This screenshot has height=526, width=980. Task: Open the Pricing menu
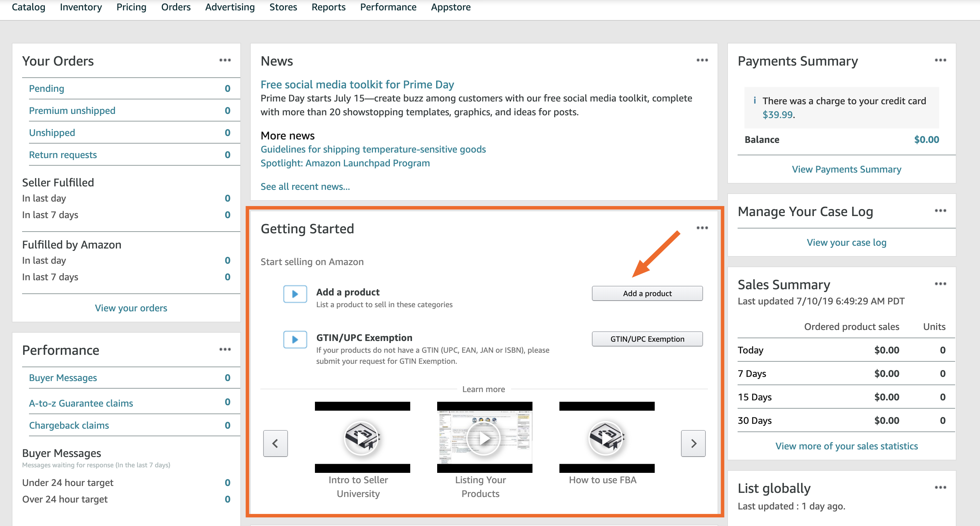[131, 7]
